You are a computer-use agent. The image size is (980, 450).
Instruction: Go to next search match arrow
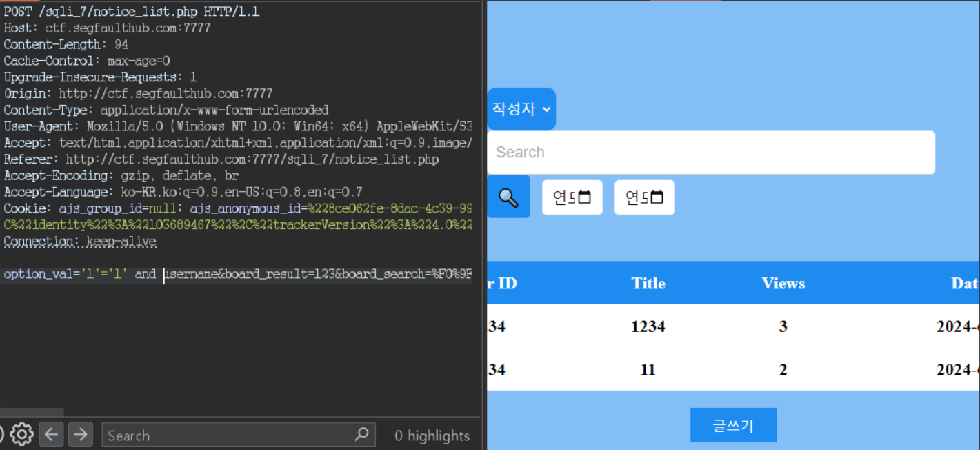tap(81, 435)
